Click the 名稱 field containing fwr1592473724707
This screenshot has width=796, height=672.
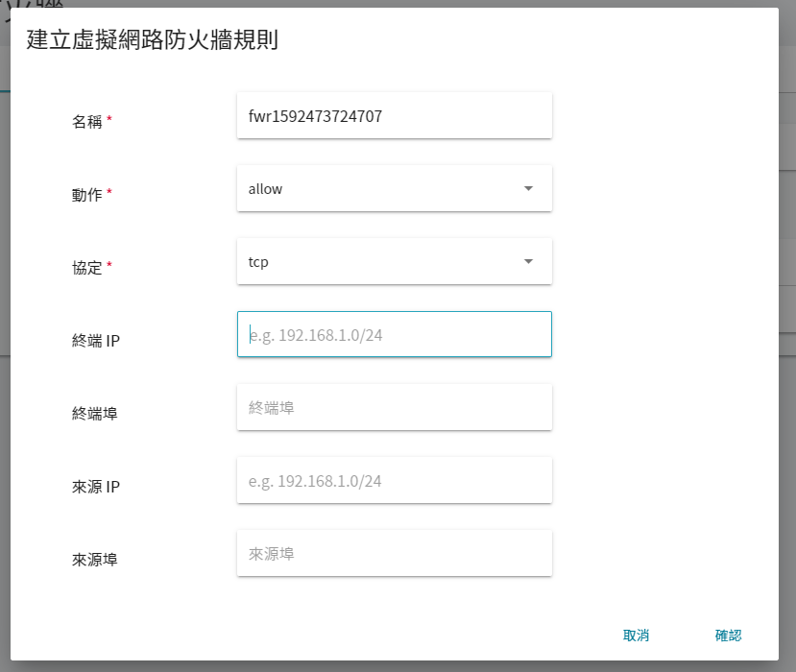click(394, 115)
